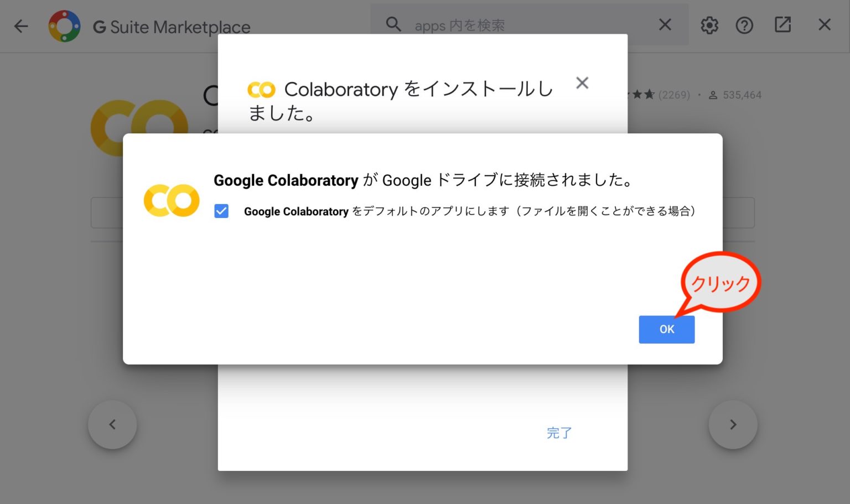850x504 pixels.
Task: Click the right carousel chevron
Action: tap(733, 424)
